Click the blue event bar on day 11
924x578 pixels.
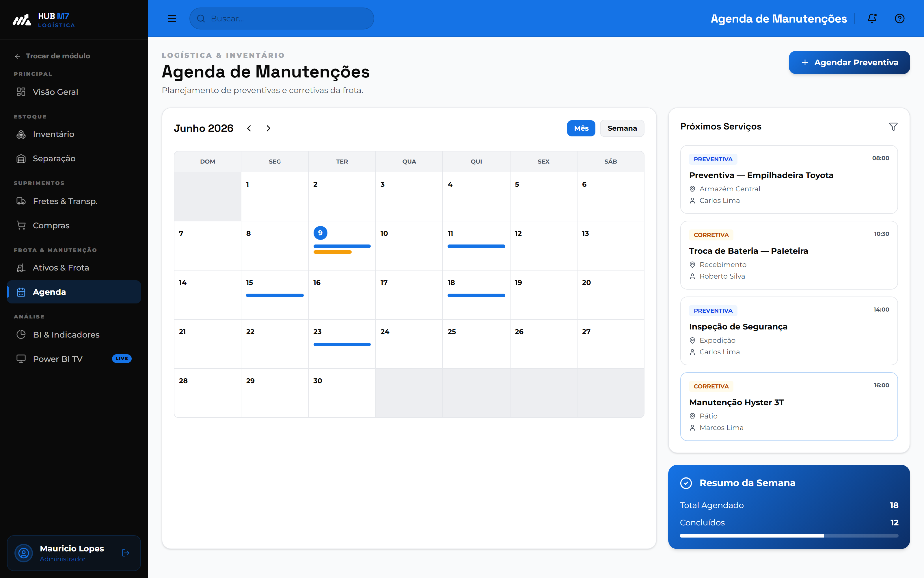476,246
